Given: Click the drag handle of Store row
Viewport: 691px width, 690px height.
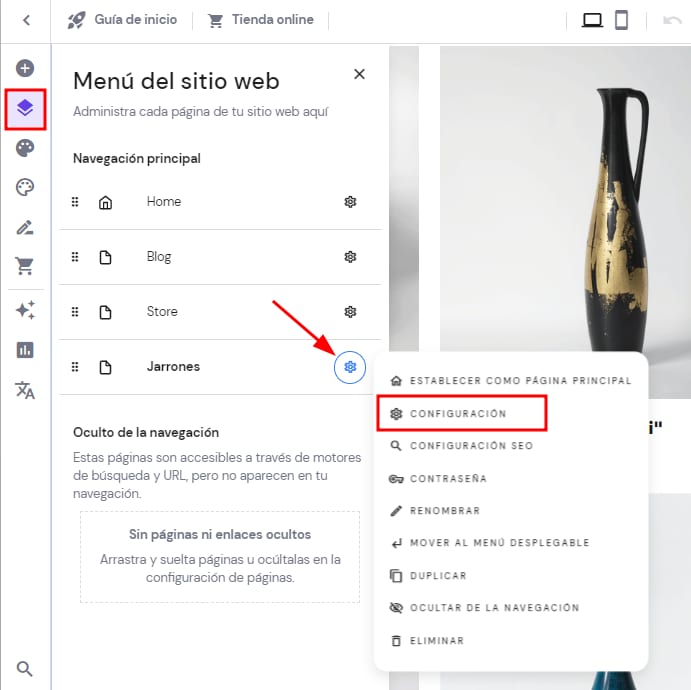Looking at the screenshot, I should (x=75, y=312).
